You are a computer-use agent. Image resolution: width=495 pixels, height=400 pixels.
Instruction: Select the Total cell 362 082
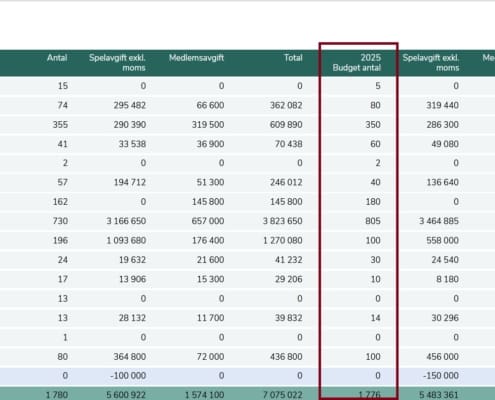click(286, 105)
